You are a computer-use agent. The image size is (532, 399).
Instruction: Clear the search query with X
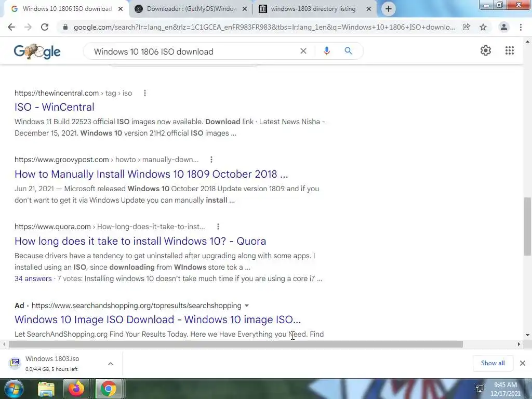point(303,51)
